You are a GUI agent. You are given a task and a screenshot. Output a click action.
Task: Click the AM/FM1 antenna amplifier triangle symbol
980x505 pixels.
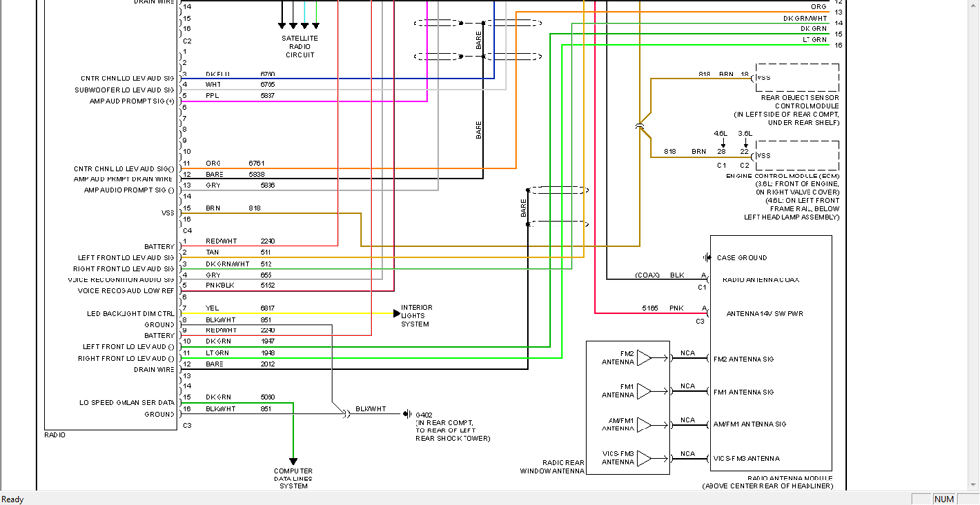click(x=644, y=425)
